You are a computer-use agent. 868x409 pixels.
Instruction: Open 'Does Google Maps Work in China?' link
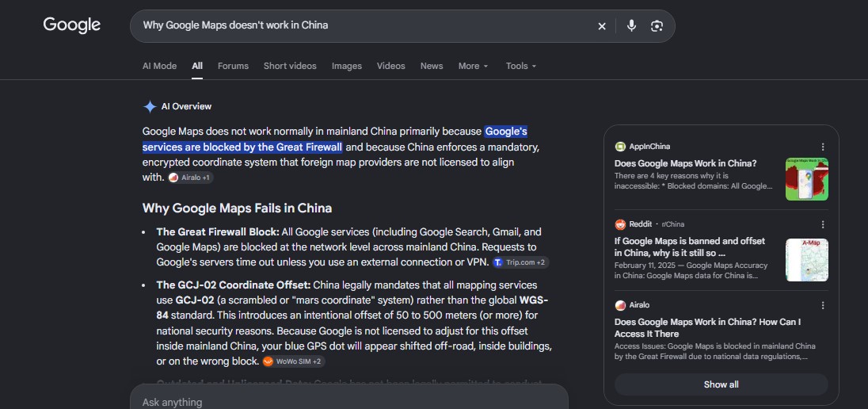coord(685,163)
